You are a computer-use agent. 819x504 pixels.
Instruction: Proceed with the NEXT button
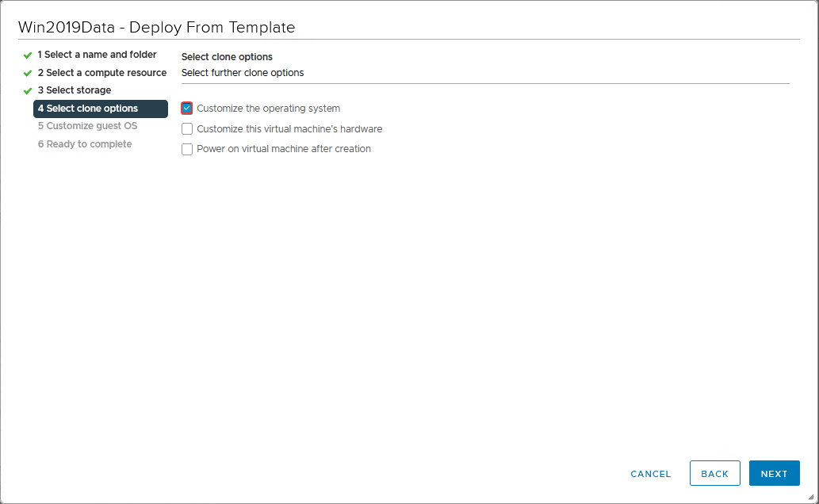point(774,474)
